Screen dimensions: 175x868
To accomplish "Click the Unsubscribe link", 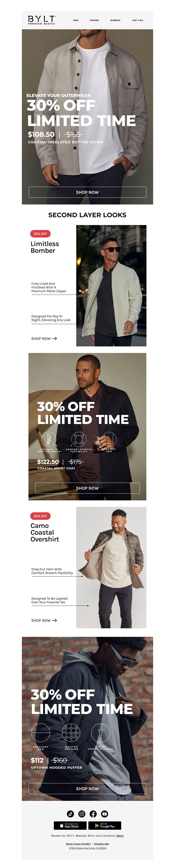I will tap(101, 844).
